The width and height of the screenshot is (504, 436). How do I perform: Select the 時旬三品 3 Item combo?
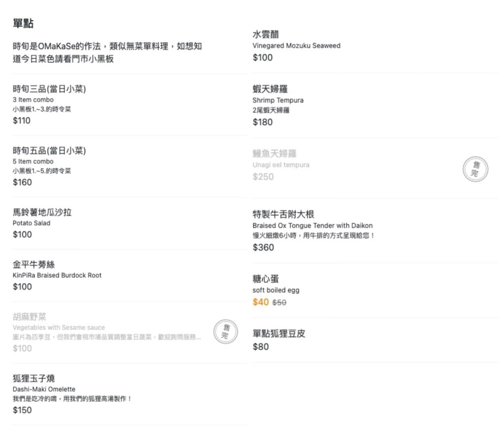[49, 89]
